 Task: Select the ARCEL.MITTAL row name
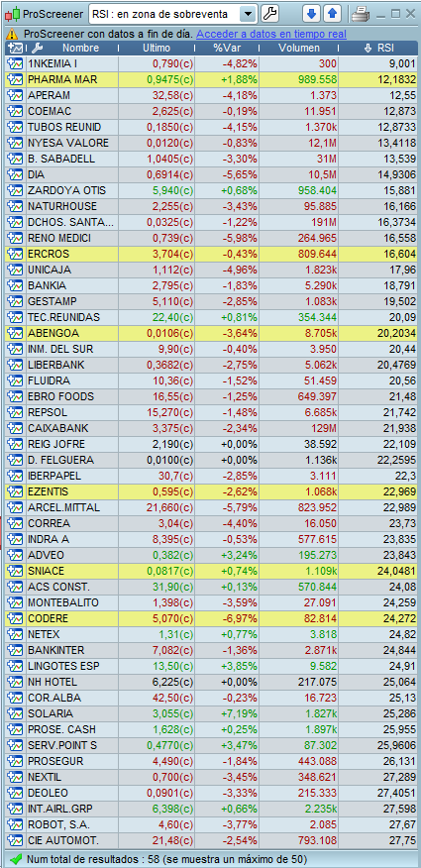[x=63, y=507]
